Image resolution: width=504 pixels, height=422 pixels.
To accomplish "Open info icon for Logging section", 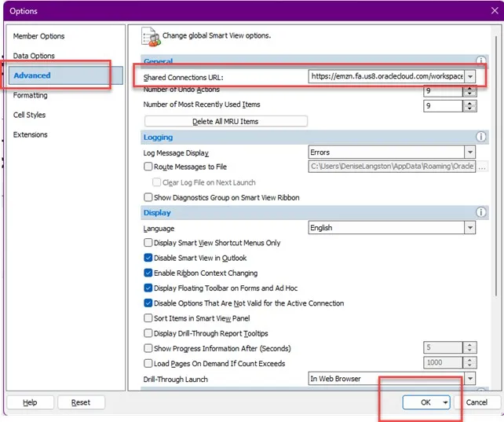I will pyautogui.click(x=480, y=137).
